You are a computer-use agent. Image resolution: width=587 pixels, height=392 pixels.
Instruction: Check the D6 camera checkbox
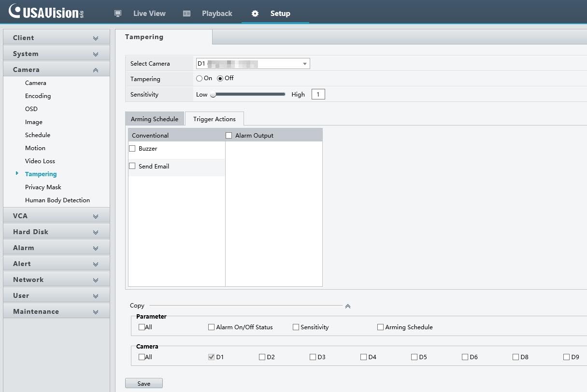(465, 357)
